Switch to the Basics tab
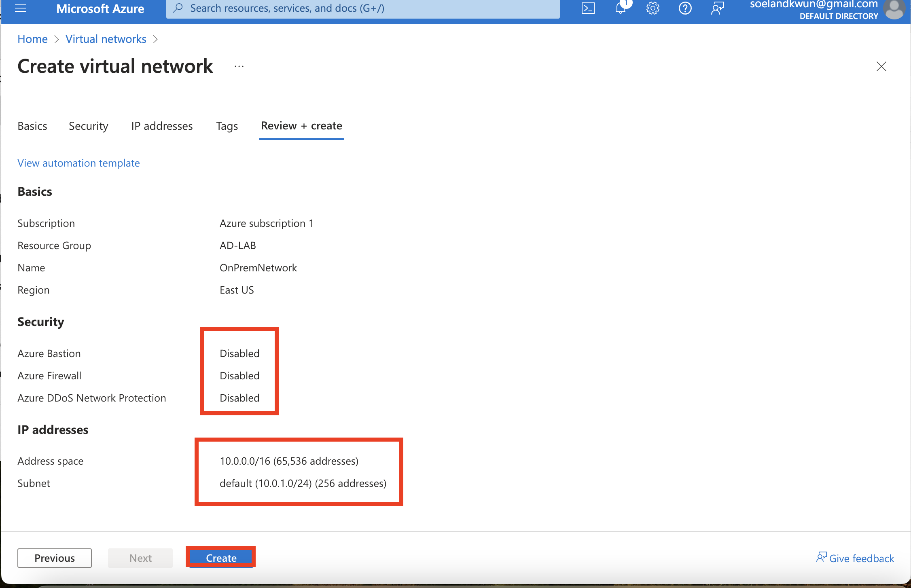The height and width of the screenshot is (588, 911). tap(32, 126)
